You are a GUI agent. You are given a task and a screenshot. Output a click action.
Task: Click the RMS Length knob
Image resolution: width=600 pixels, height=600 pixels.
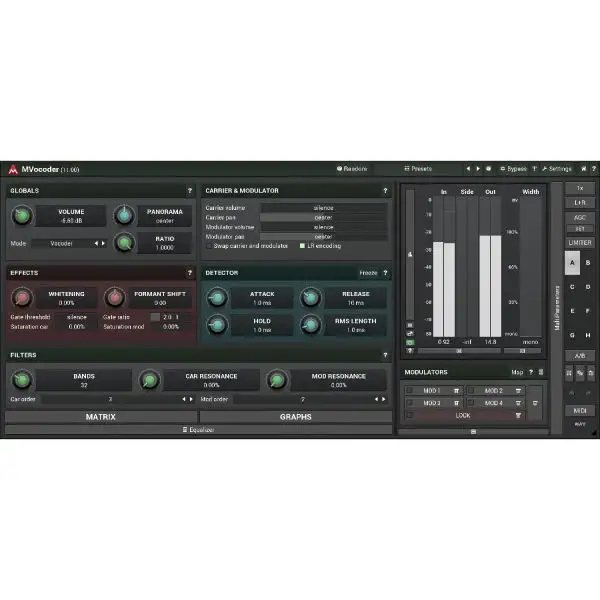point(311,325)
